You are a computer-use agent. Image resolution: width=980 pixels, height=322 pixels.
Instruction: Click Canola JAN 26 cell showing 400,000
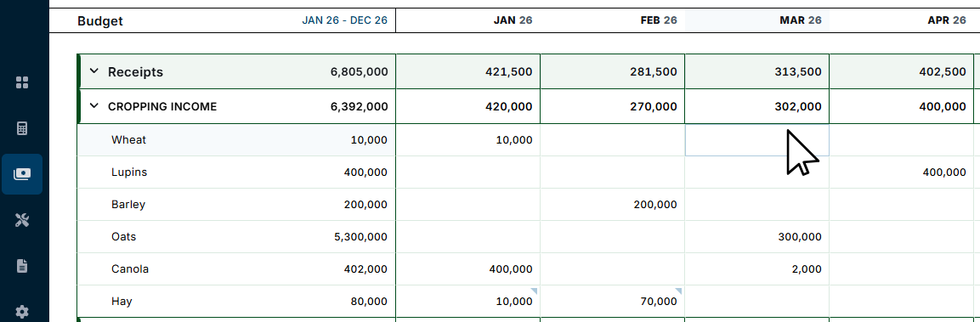[468, 268]
